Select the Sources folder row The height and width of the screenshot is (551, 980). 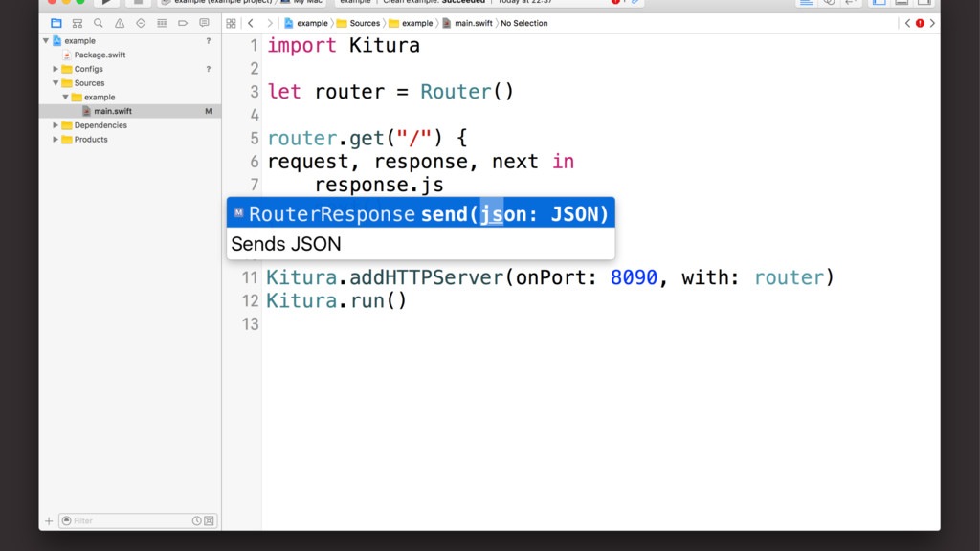tap(130, 83)
